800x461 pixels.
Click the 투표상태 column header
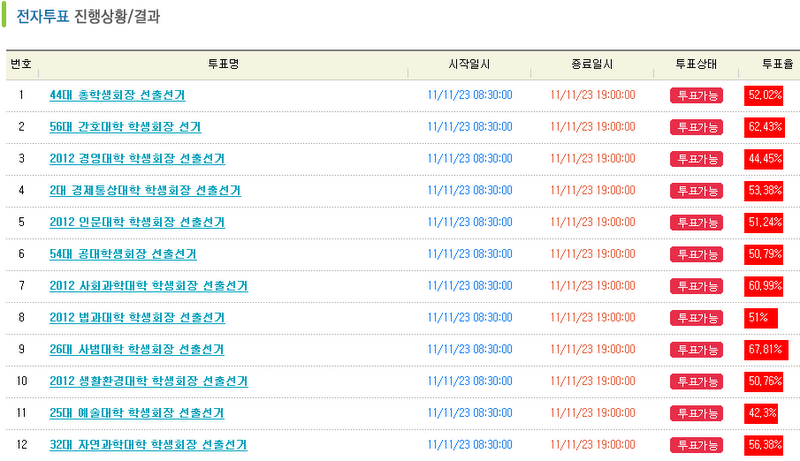pyautogui.click(x=695, y=64)
